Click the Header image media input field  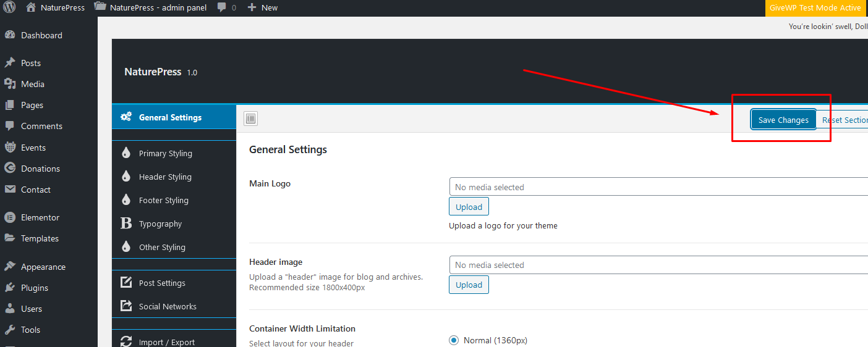pos(658,264)
